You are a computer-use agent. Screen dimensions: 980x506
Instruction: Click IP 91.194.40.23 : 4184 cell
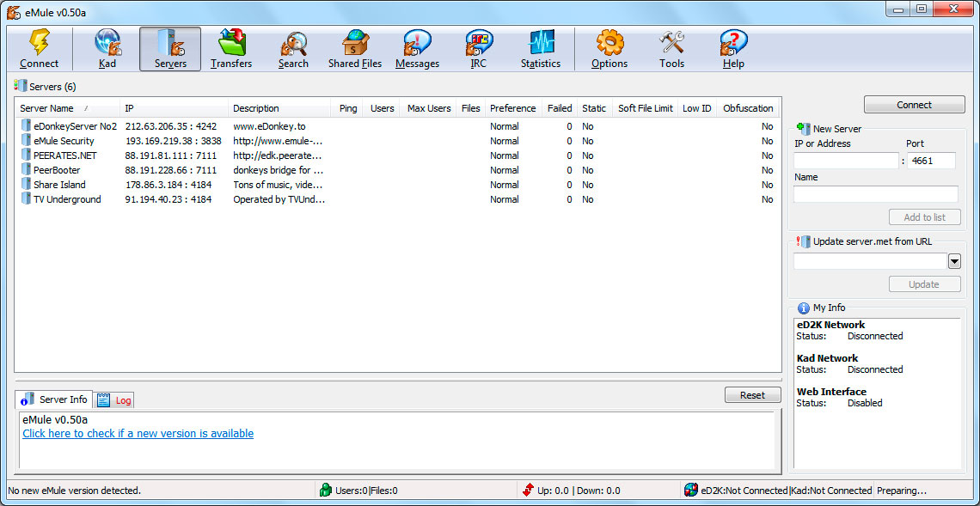(x=168, y=199)
